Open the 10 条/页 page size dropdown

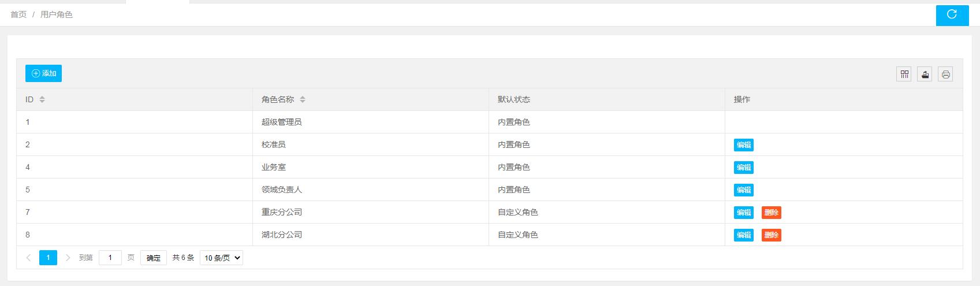[221, 258]
